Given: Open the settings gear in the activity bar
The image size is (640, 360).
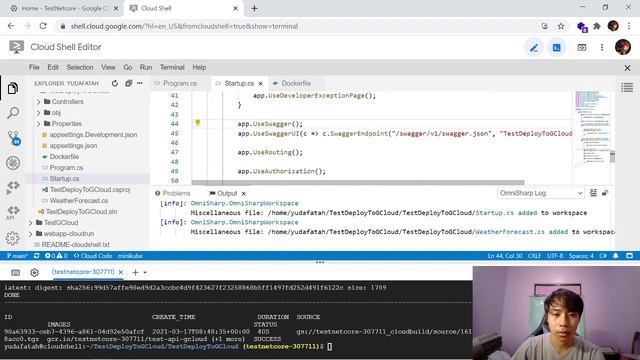Looking at the screenshot, I should (x=12, y=238).
